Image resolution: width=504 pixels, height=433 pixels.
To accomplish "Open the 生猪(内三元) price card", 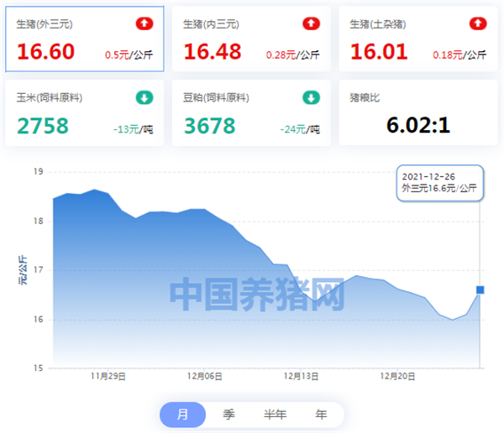I will [251, 39].
